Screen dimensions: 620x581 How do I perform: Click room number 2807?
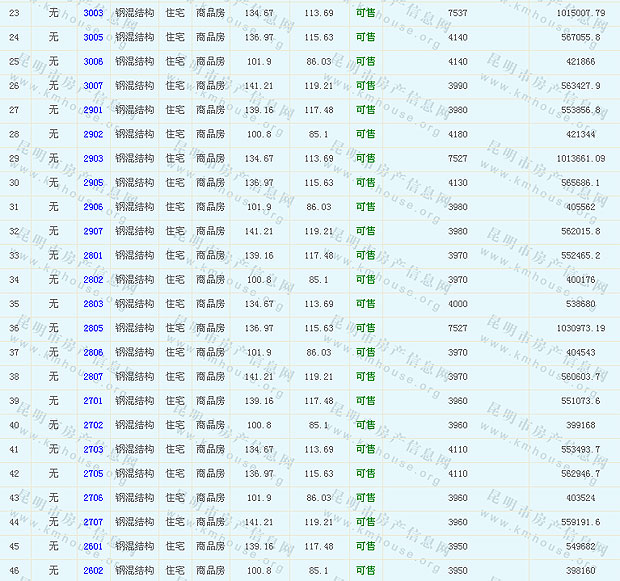tap(93, 377)
